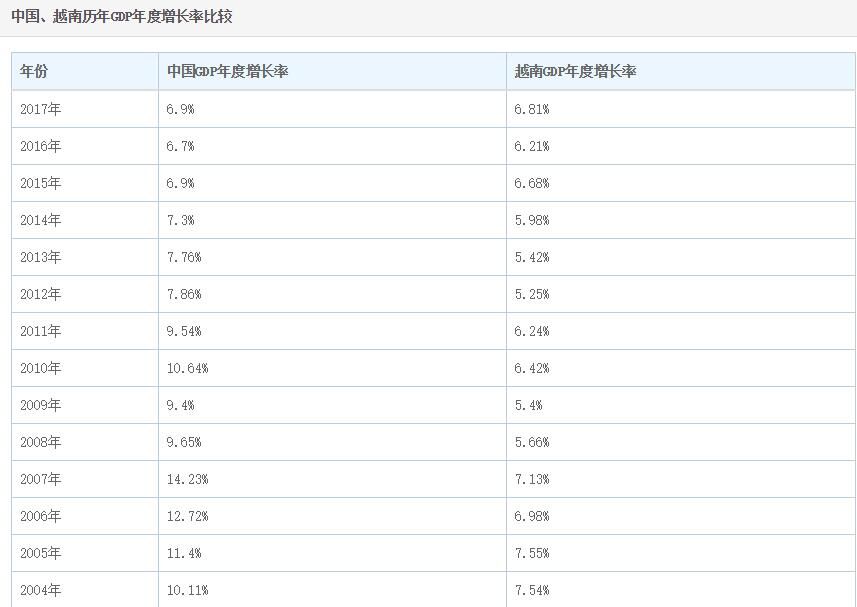Click the 2012年 row label
Screen dimensions: 857x607
tap(40, 294)
